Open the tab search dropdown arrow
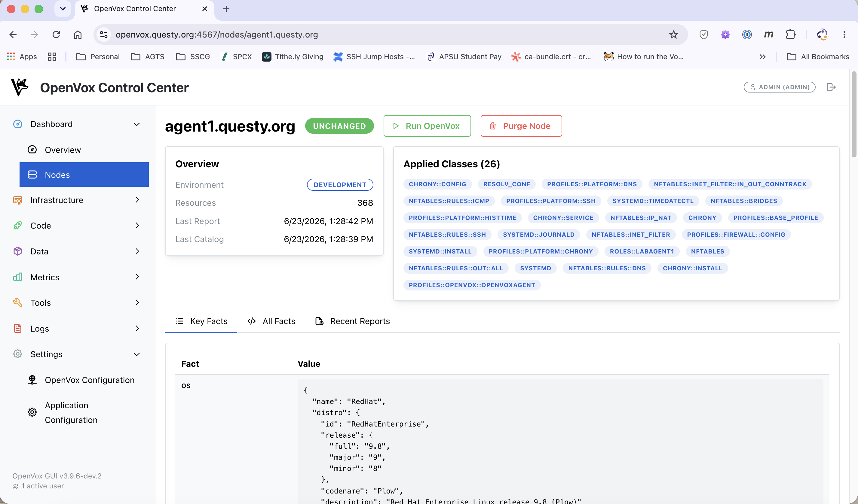Image resolution: width=858 pixels, height=504 pixels. [x=63, y=9]
